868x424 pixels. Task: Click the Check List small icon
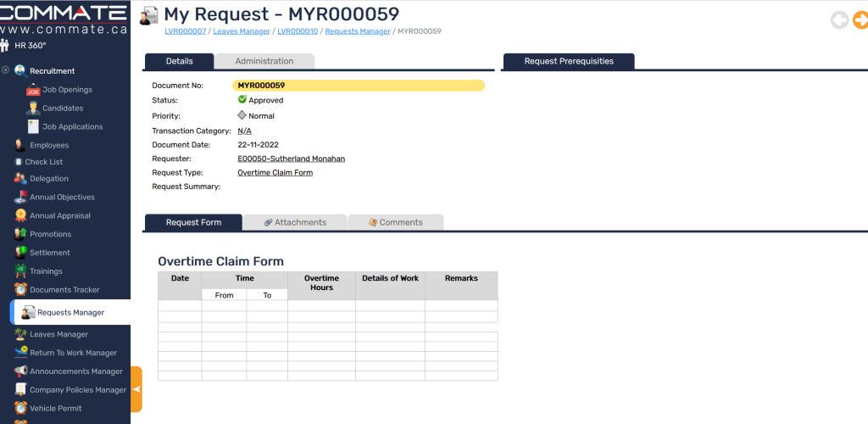coord(19,162)
